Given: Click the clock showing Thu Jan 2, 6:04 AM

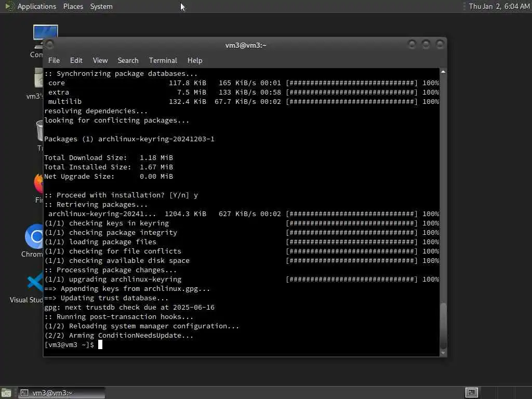Looking at the screenshot, I should click(499, 6).
